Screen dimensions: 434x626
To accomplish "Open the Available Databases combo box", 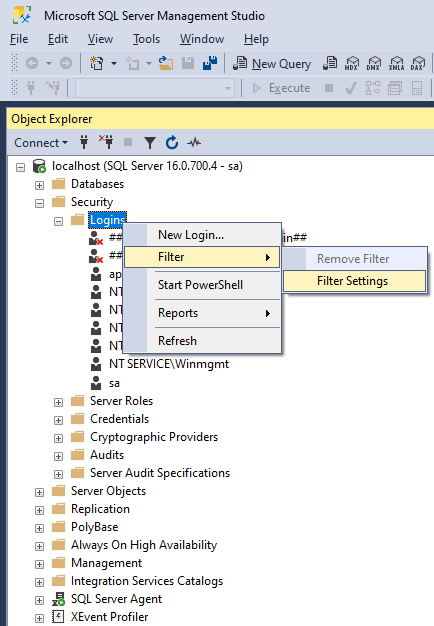I will tap(155, 88).
